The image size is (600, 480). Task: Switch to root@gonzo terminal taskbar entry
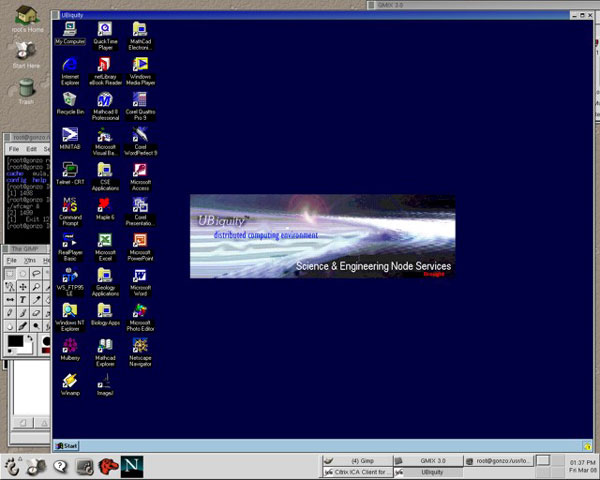point(499,461)
